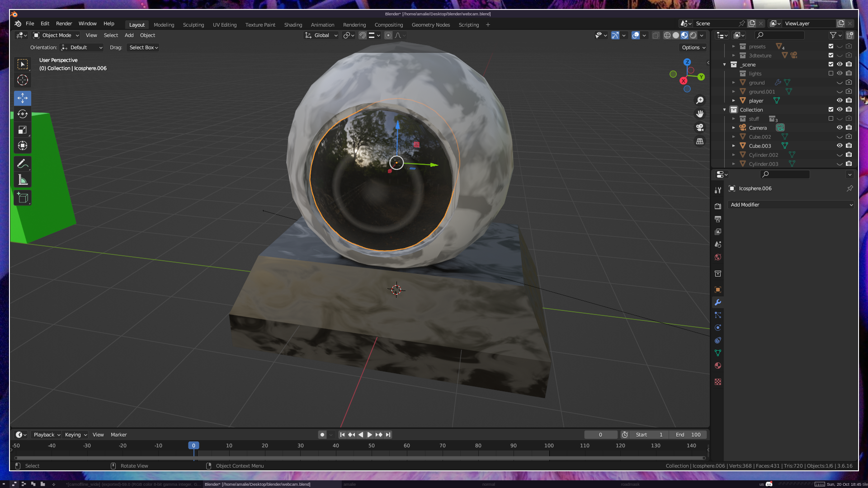Screen dimensions: 868x488
Task: Activate the Annotate pencil tool
Action: point(23,164)
